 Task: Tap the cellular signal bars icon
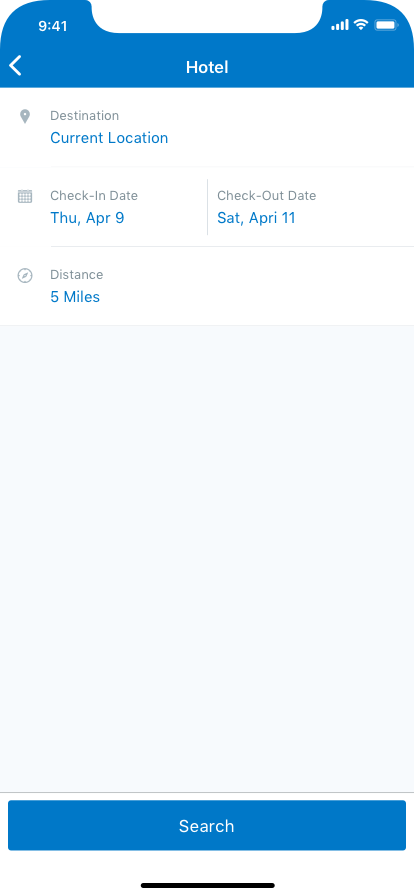coord(340,25)
